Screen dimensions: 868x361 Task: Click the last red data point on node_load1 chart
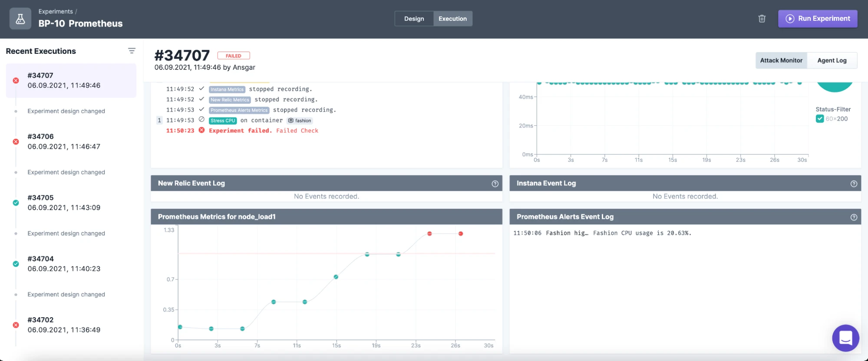pos(461,233)
